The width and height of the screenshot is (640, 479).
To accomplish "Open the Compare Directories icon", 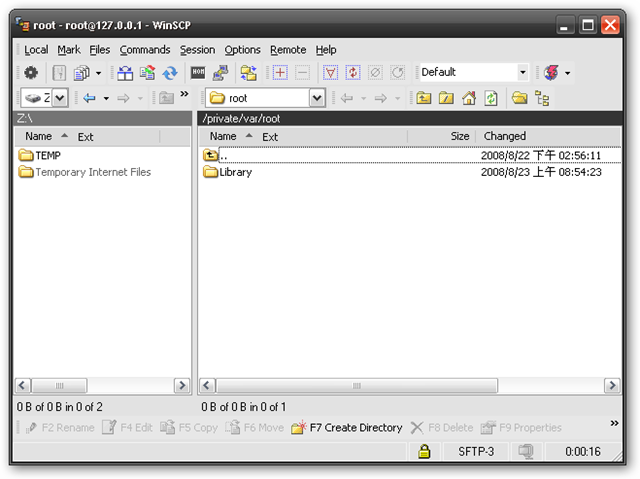I will 125,73.
